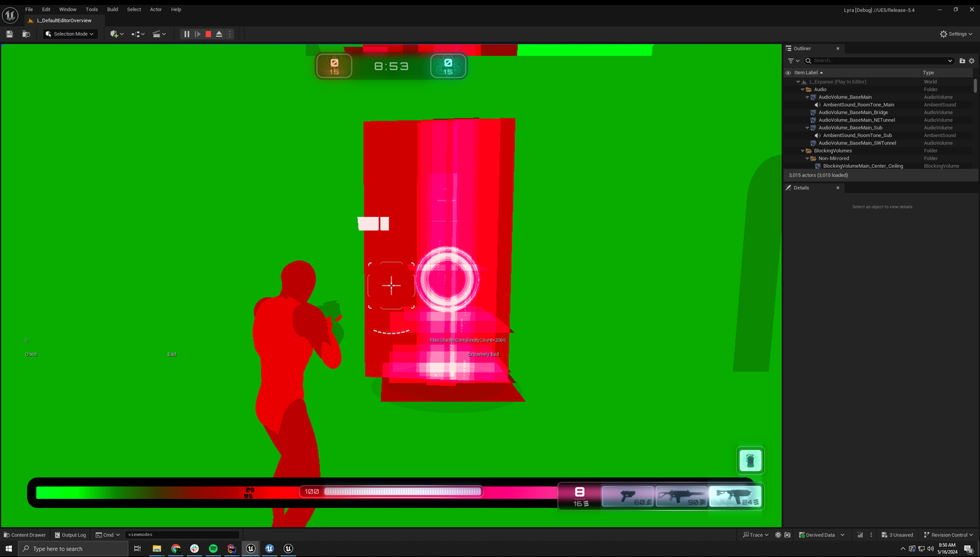Viewport: 980px width, 557px height.
Task: Open the Settings dropdown at top right
Action: click(x=956, y=34)
